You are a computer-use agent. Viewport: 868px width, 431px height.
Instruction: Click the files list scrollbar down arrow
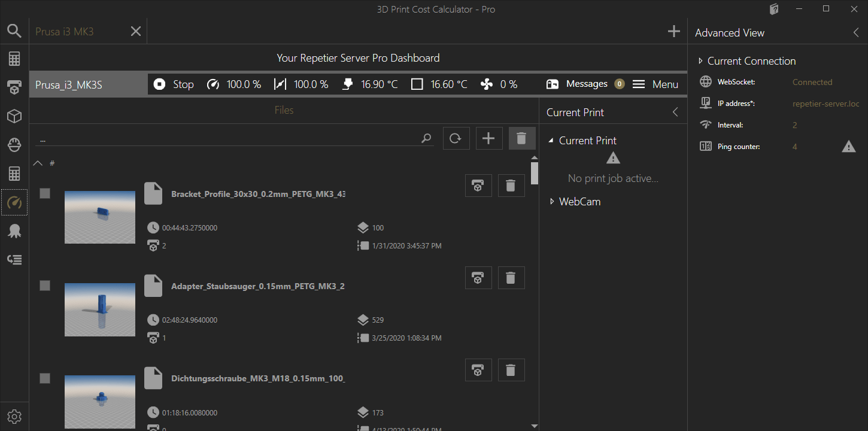[x=535, y=426]
